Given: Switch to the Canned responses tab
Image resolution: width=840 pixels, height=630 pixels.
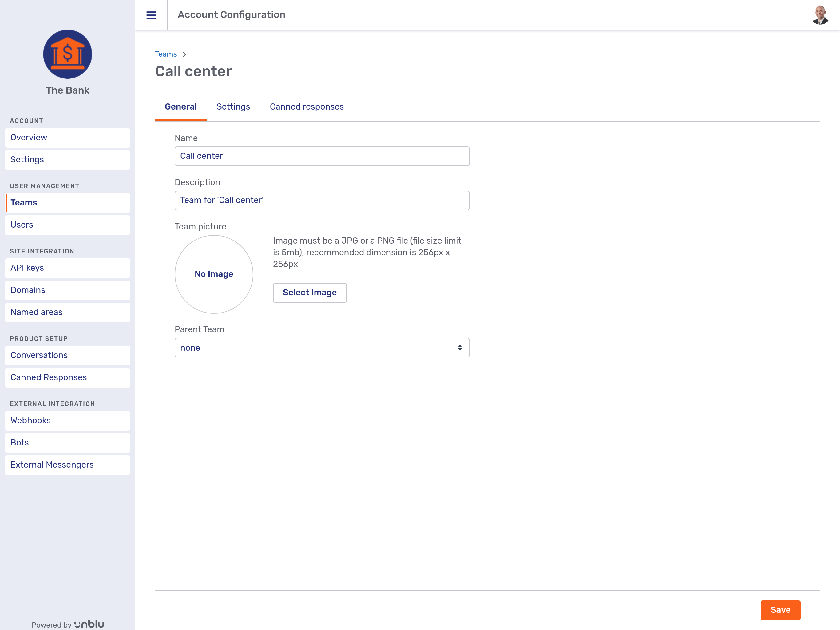Looking at the screenshot, I should 307,107.
